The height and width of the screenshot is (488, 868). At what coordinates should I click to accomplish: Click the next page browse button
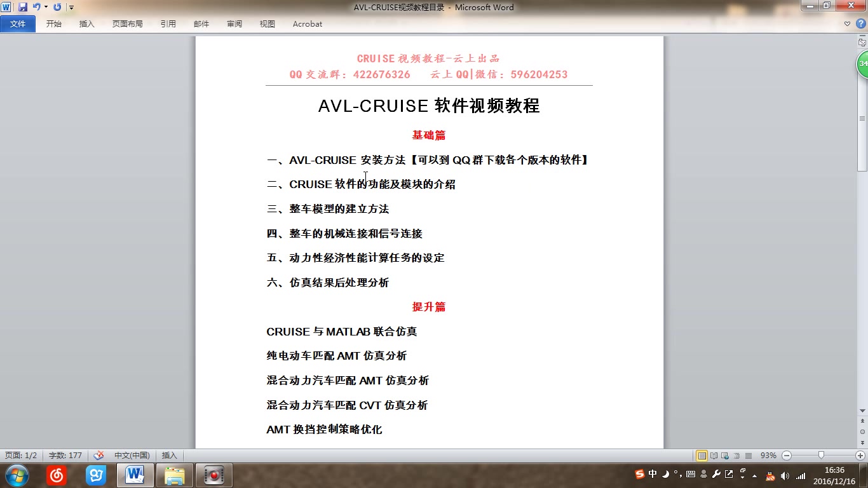862,442
